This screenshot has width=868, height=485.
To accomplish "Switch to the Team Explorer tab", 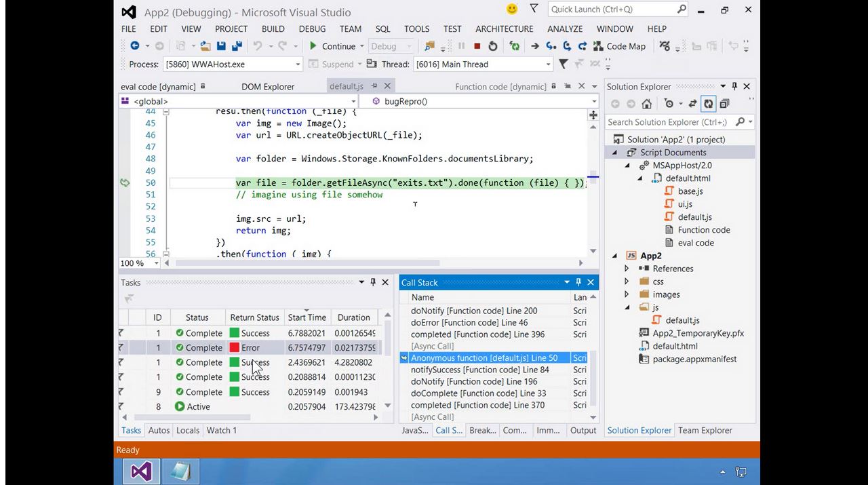I will [x=705, y=430].
